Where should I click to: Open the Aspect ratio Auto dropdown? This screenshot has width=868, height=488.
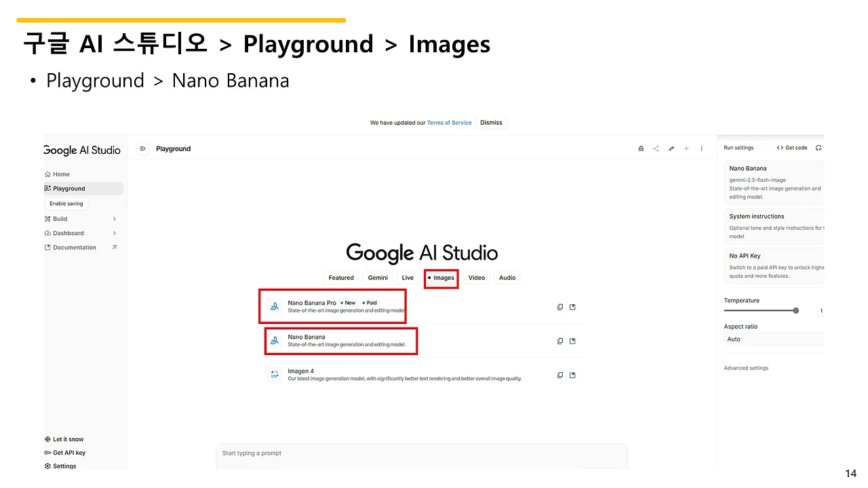coord(774,339)
